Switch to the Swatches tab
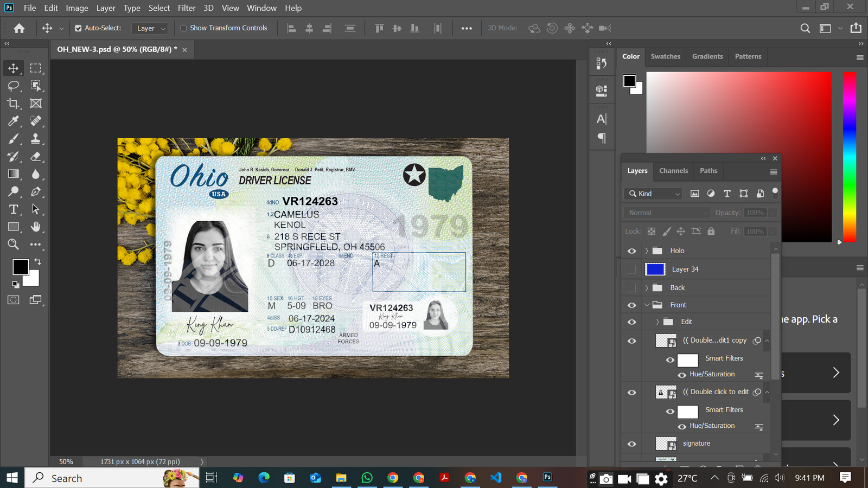Screen dimensions: 868x488 tap(665, 56)
